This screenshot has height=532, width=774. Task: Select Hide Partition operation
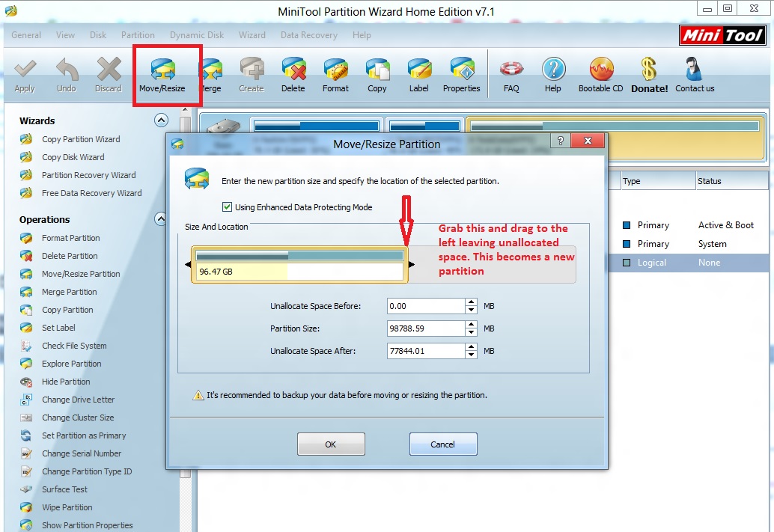pyautogui.click(x=66, y=382)
